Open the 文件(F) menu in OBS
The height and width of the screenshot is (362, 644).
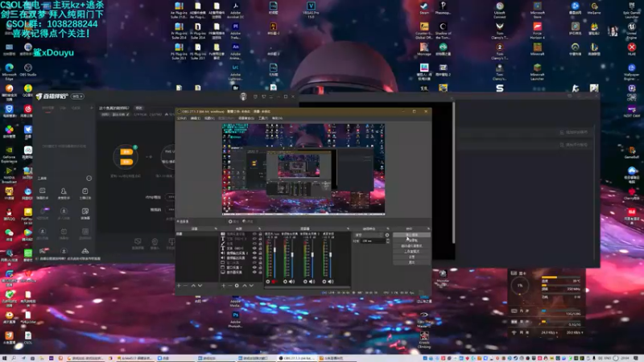pyautogui.click(x=181, y=118)
